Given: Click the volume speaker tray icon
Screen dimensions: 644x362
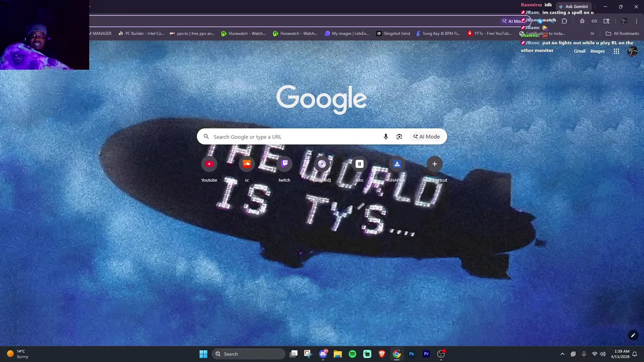Looking at the screenshot, I should 603,354.
